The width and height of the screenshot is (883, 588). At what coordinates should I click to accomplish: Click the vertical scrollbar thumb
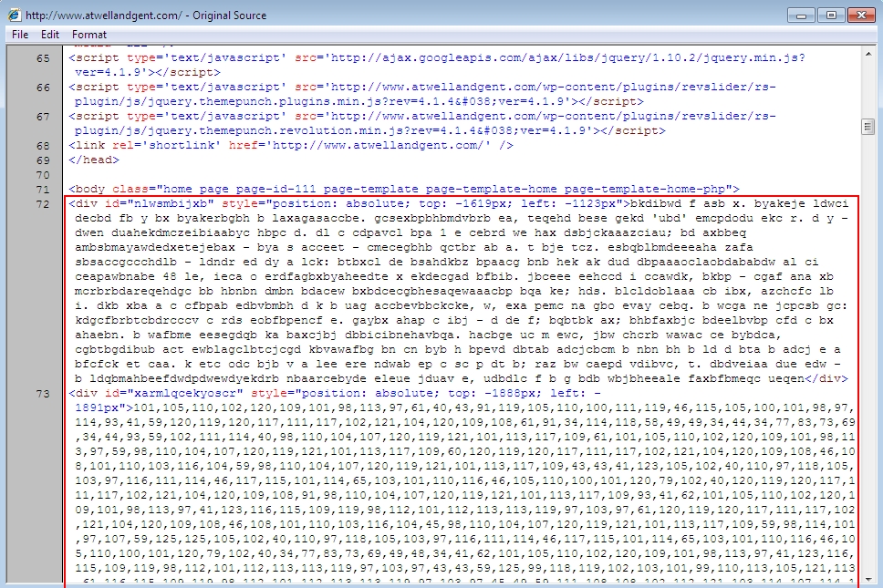tap(868, 127)
